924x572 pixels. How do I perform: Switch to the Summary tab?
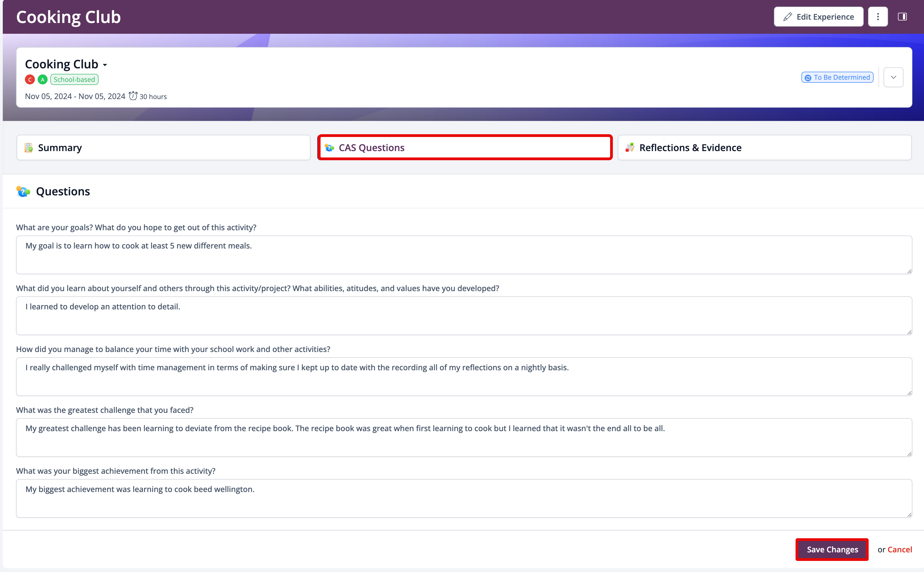click(x=163, y=147)
